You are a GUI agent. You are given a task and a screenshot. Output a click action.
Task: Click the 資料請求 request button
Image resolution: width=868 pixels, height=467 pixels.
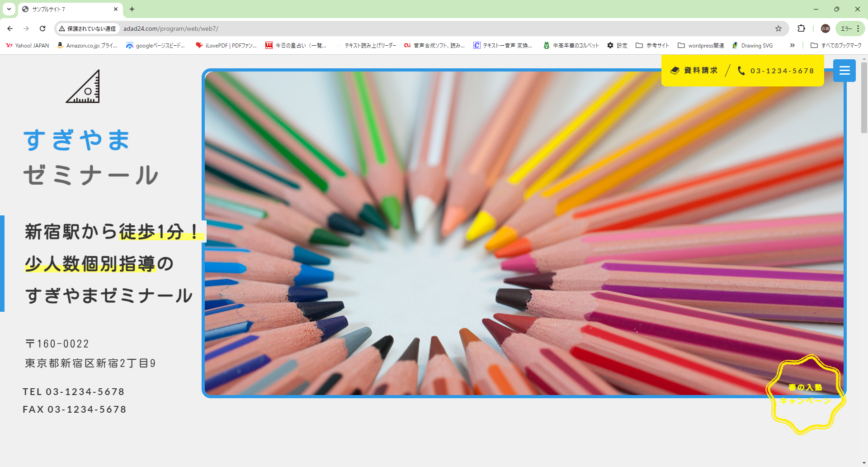pos(694,71)
